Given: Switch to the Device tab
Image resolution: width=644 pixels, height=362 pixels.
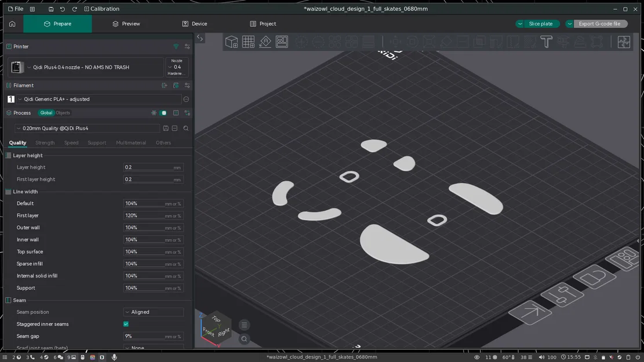Looking at the screenshot, I should coord(195,24).
